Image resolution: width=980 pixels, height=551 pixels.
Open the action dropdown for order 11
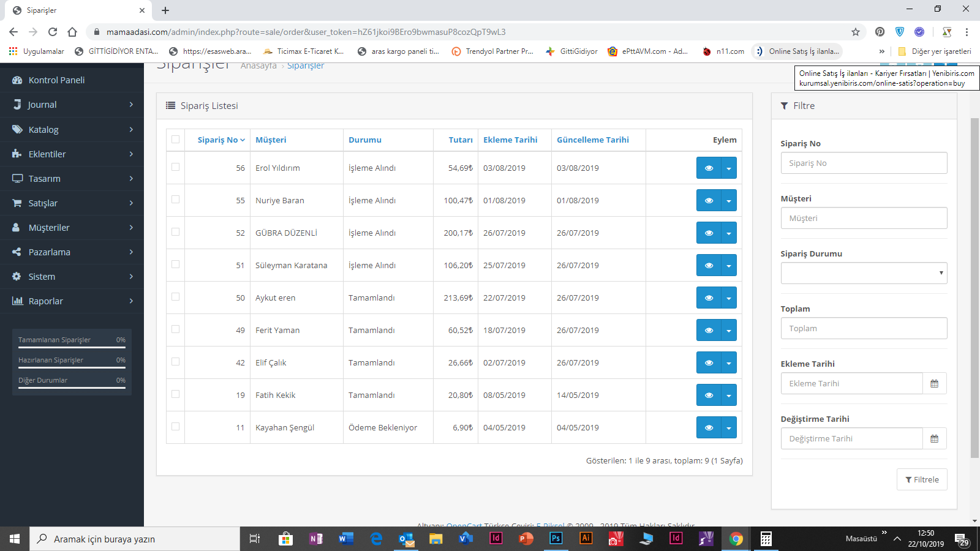pyautogui.click(x=729, y=427)
